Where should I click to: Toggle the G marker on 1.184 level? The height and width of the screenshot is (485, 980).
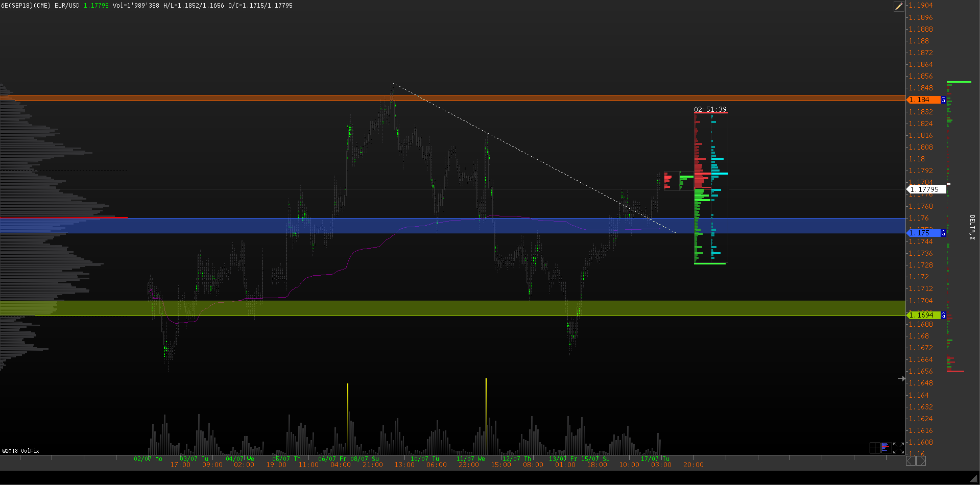943,100
